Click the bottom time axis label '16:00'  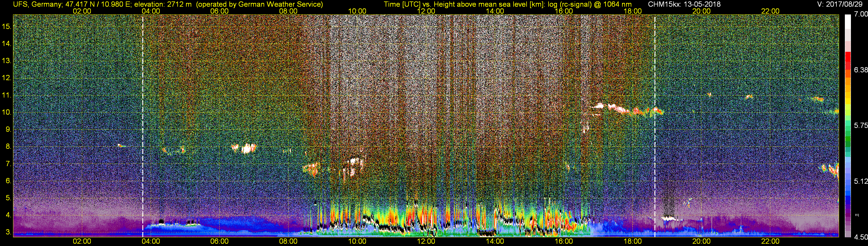click(x=564, y=241)
